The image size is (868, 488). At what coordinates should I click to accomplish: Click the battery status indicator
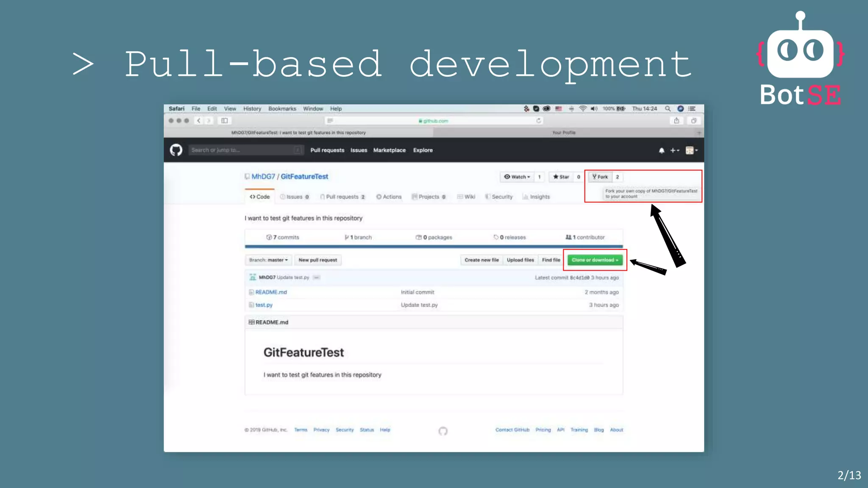click(614, 108)
